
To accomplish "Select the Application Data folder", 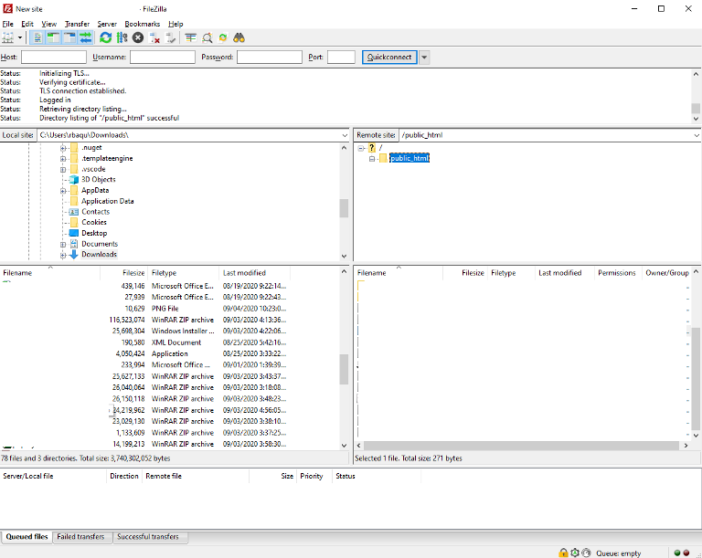I will [x=107, y=201].
